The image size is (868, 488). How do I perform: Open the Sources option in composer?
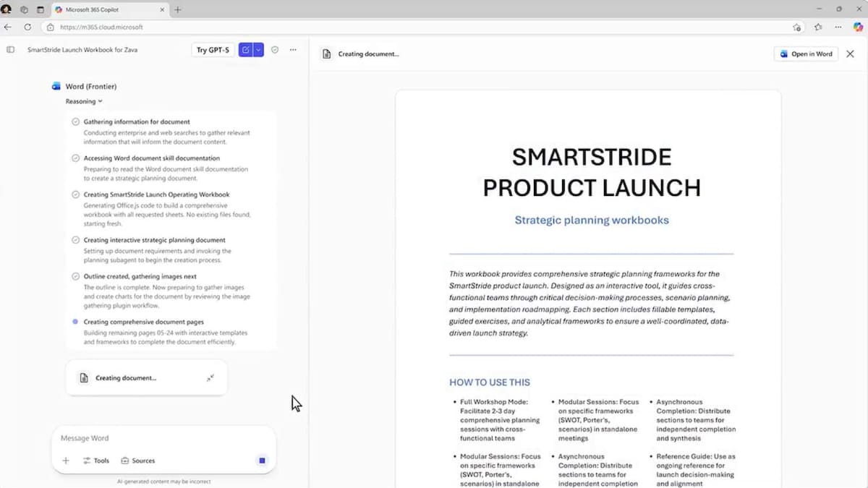click(x=137, y=461)
